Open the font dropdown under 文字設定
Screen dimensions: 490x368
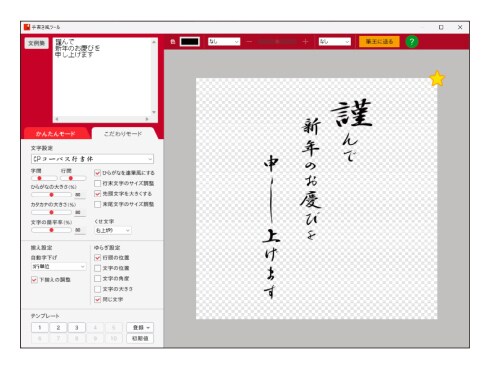pyautogui.click(x=92, y=159)
